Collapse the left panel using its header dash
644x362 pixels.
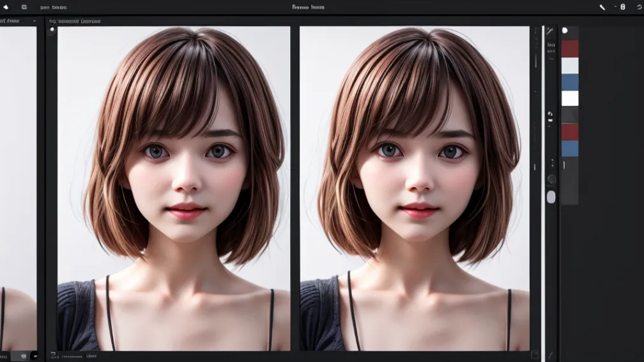coord(34,21)
